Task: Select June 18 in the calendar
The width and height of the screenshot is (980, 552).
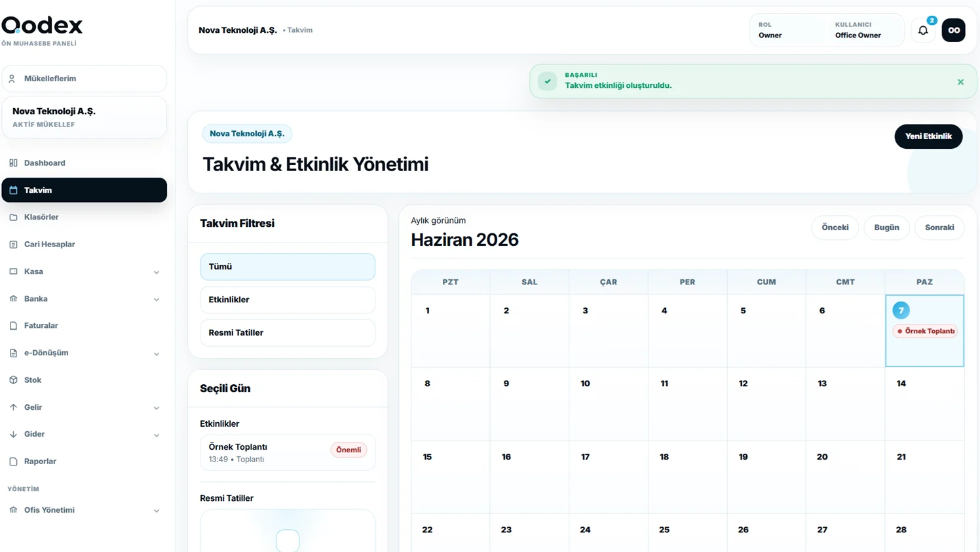Action: pyautogui.click(x=687, y=477)
